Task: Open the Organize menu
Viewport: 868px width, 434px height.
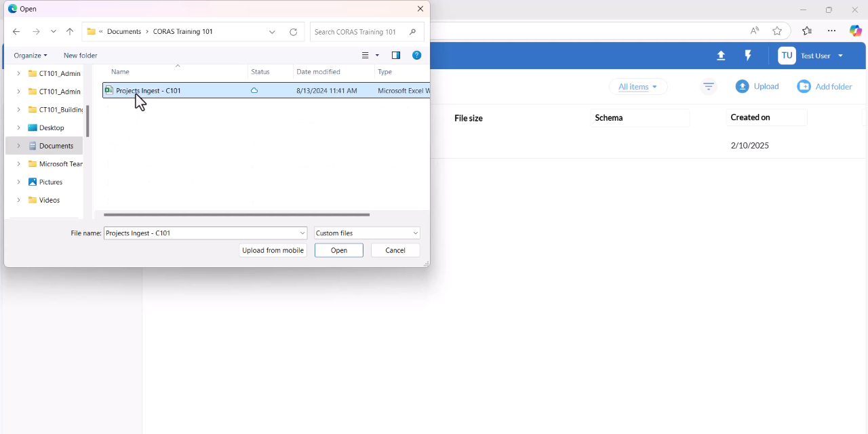Action: pos(31,56)
